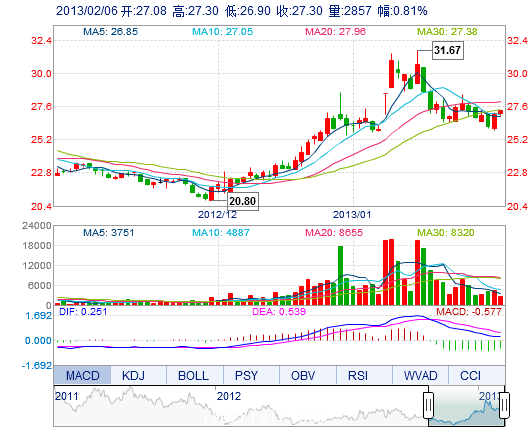Click the left range slider handle

[429, 404]
